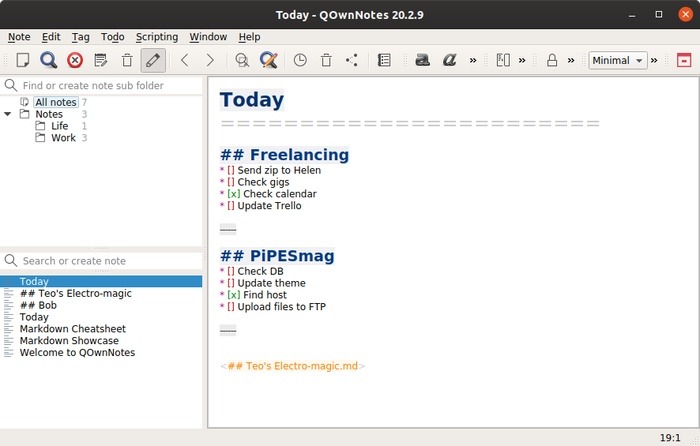
Task: Select the highlighted Today note
Action: click(x=101, y=281)
